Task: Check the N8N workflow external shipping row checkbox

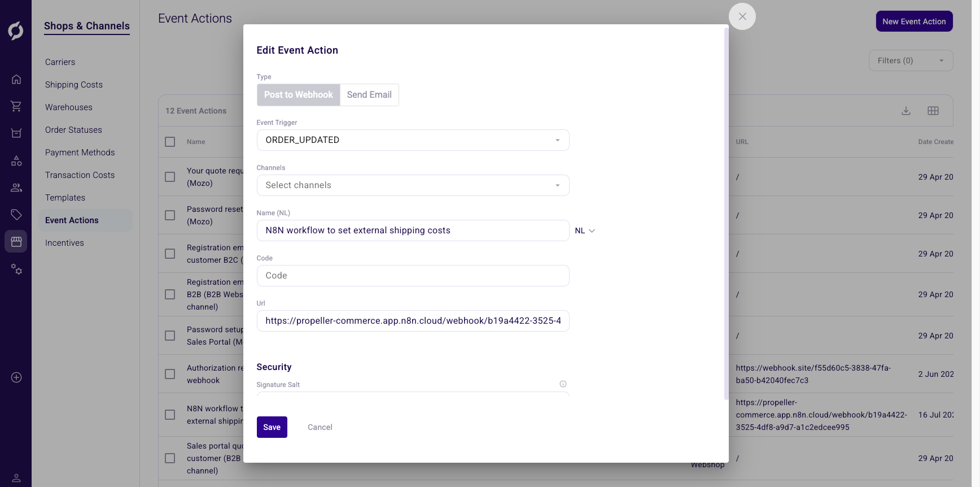Action: click(170, 415)
